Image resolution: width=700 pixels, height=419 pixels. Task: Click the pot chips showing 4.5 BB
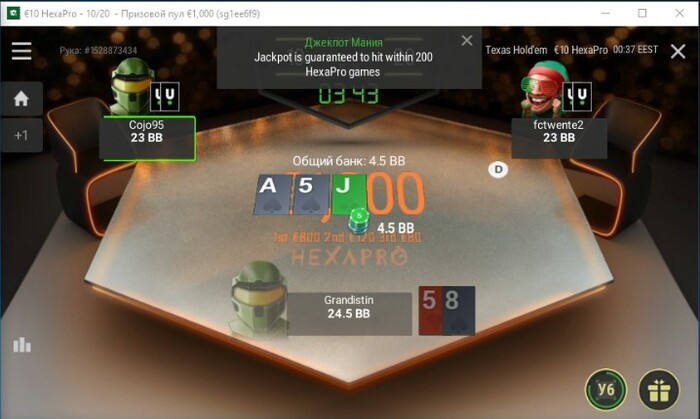(359, 221)
